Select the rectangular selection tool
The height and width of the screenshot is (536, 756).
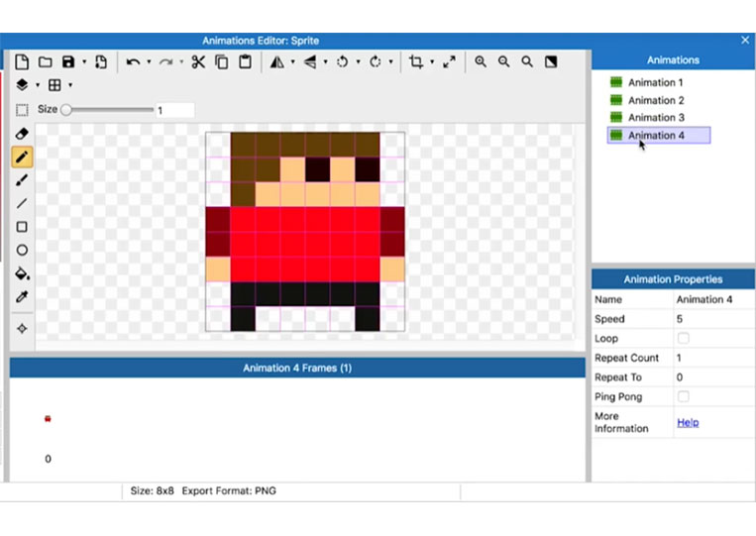(22, 110)
